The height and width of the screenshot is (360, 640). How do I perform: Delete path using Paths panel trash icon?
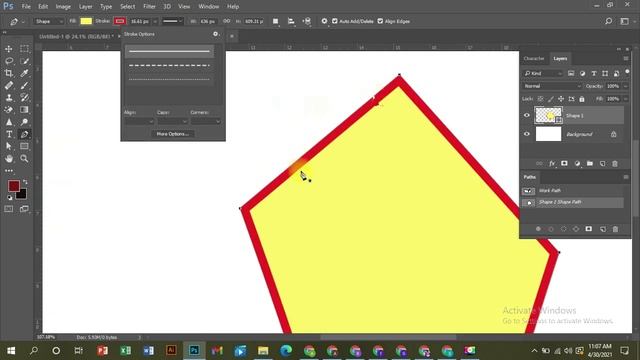(x=615, y=229)
